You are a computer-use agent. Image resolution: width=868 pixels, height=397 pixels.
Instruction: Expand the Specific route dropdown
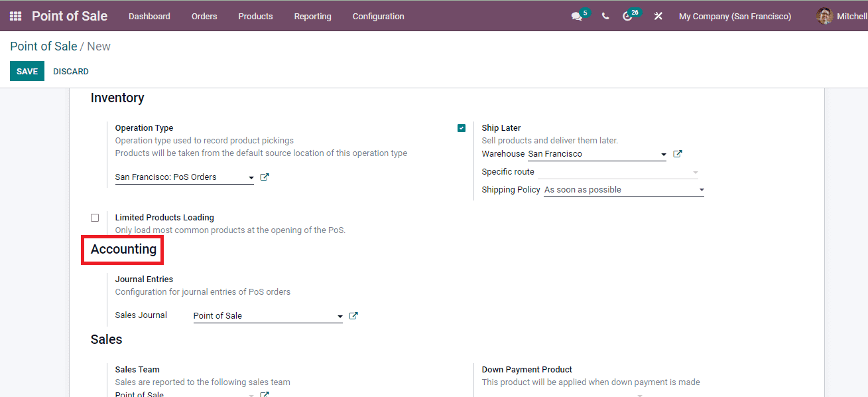tap(696, 171)
